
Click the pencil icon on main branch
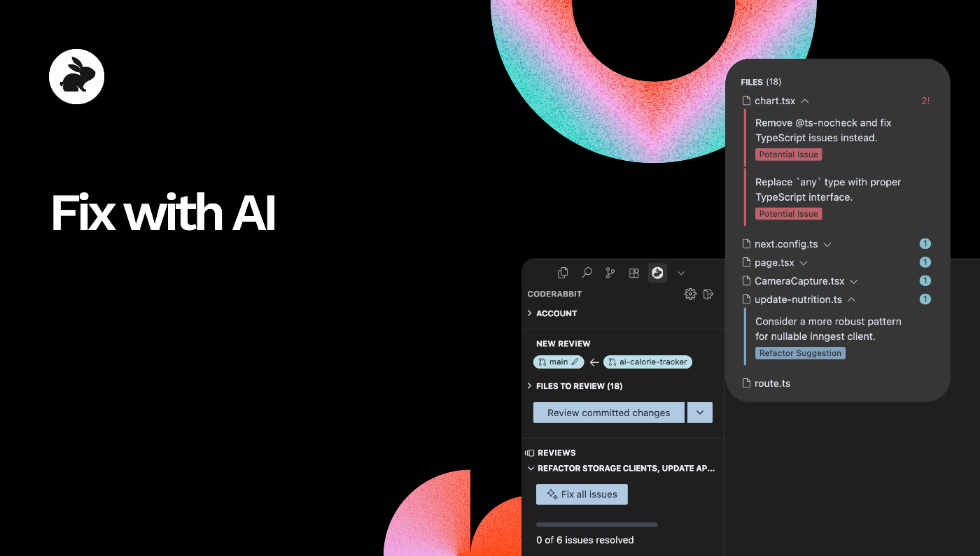(x=575, y=362)
